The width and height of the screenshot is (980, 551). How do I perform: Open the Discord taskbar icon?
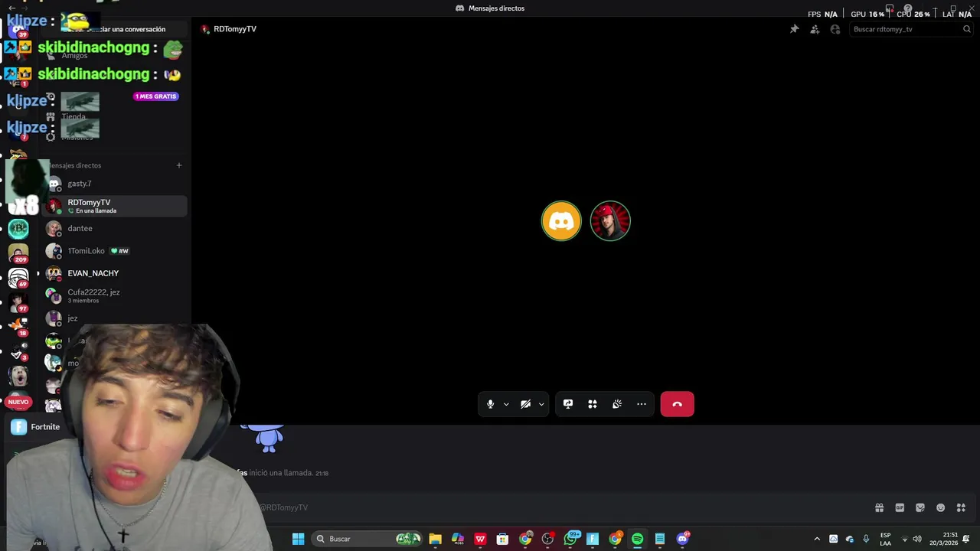point(682,539)
